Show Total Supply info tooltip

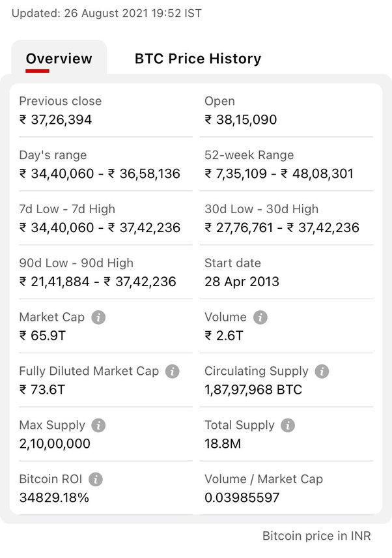[288, 425]
